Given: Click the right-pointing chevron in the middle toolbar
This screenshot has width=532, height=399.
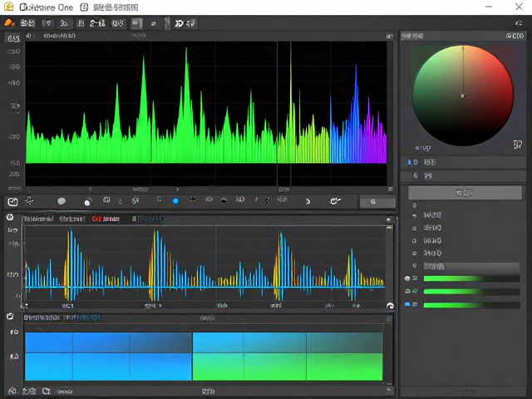Looking at the screenshot, I should tap(308, 201).
